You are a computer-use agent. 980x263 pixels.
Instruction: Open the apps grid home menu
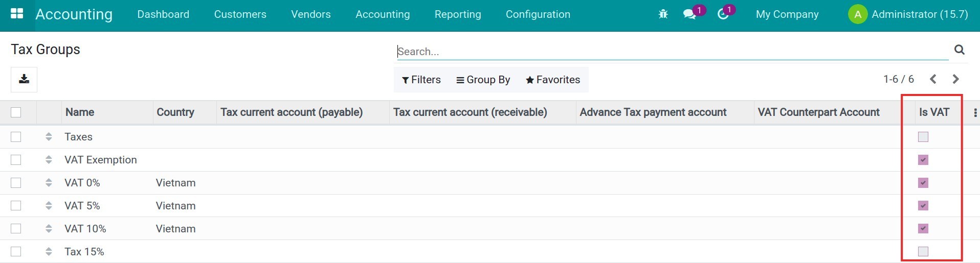click(17, 14)
